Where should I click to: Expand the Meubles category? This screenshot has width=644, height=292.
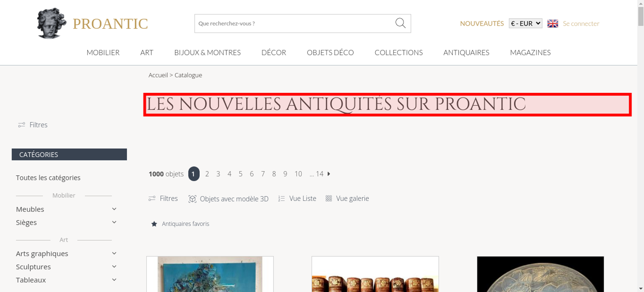(114, 209)
